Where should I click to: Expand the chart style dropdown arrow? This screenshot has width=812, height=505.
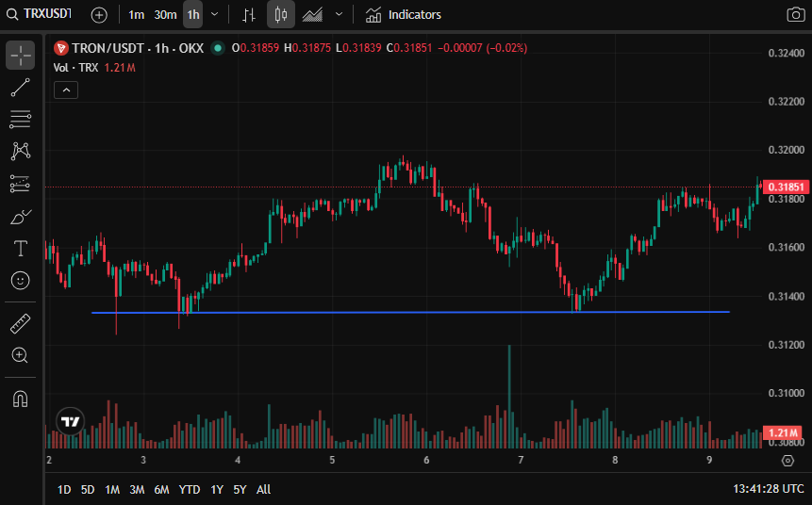(340, 14)
